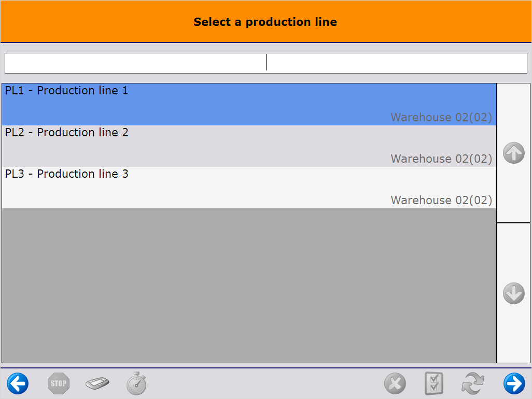Click left half of the filter field
This screenshot has width=532, height=399.
[x=135, y=63]
